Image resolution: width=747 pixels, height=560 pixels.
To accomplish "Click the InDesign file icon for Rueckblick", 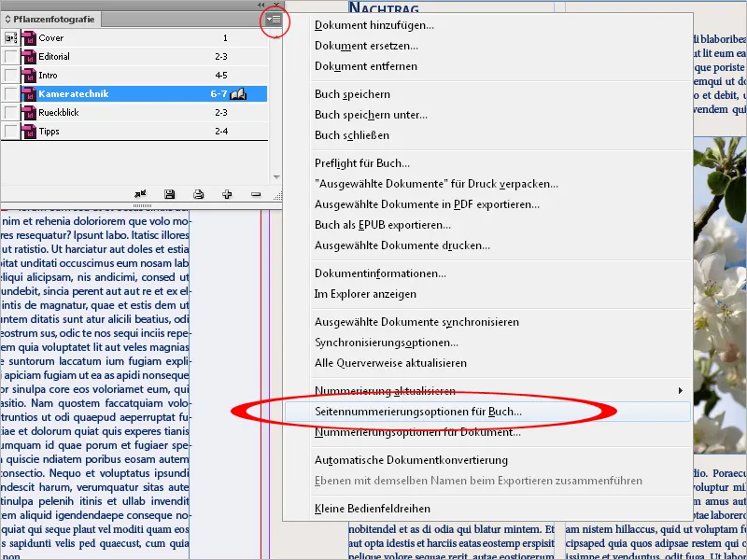I will click(x=29, y=113).
